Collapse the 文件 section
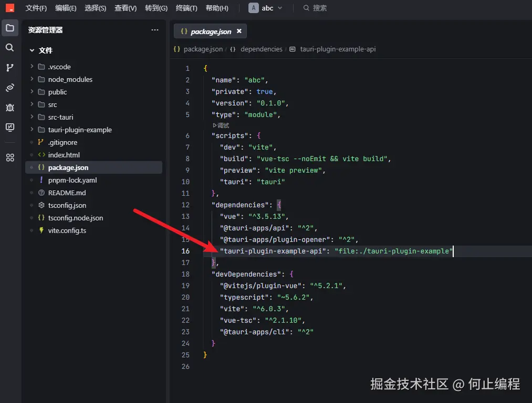Screen dimensions: 532x403 pyautogui.click(x=32, y=50)
